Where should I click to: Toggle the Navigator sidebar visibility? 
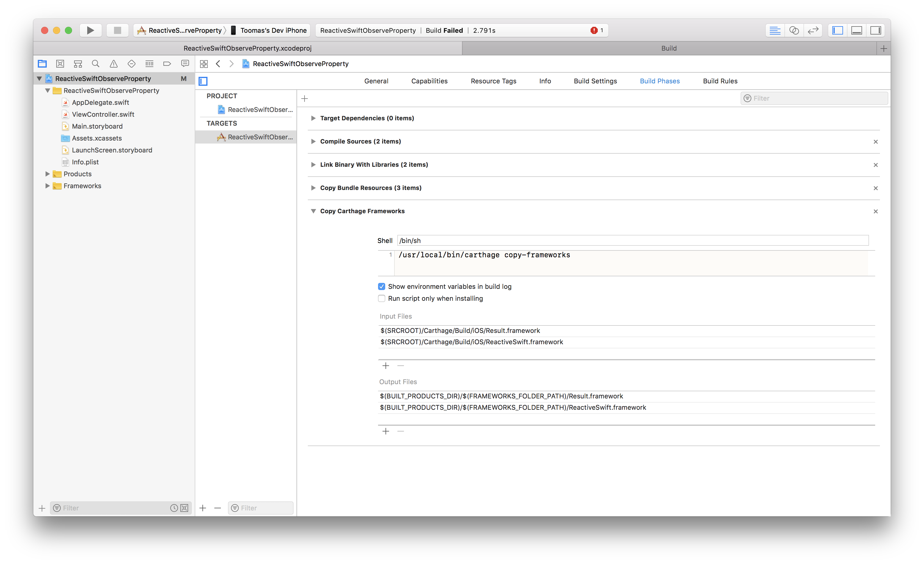837,30
